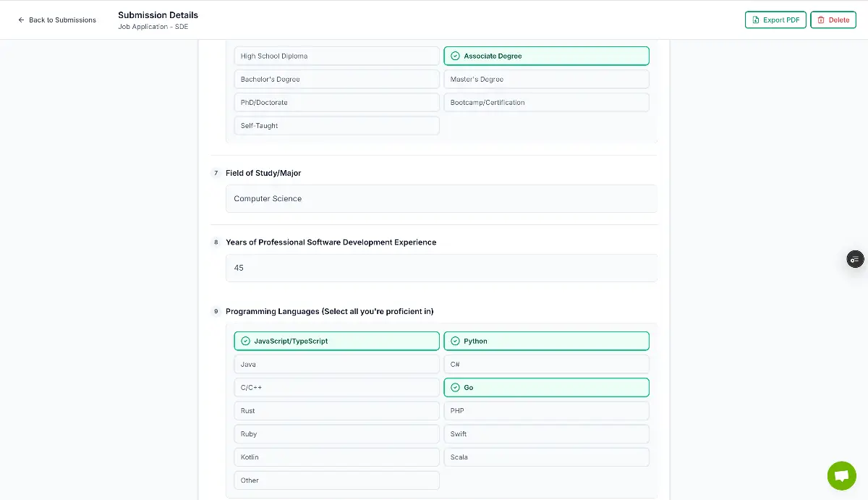Click the trash icon inside Delete button
The image size is (868, 500).
pyautogui.click(x=820, y=20)
